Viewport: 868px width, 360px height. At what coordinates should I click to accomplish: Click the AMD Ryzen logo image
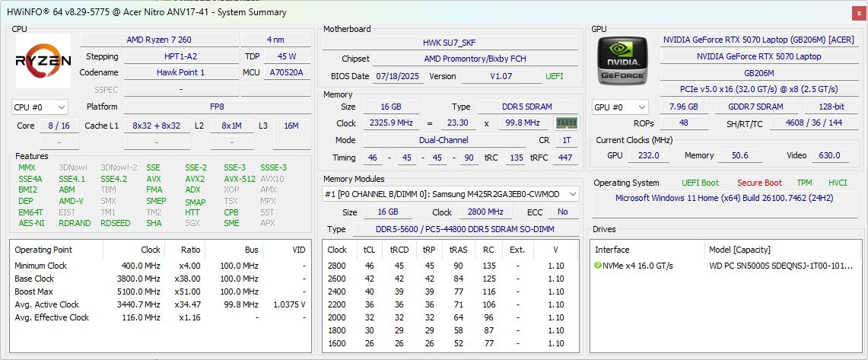tap(43, 61)
